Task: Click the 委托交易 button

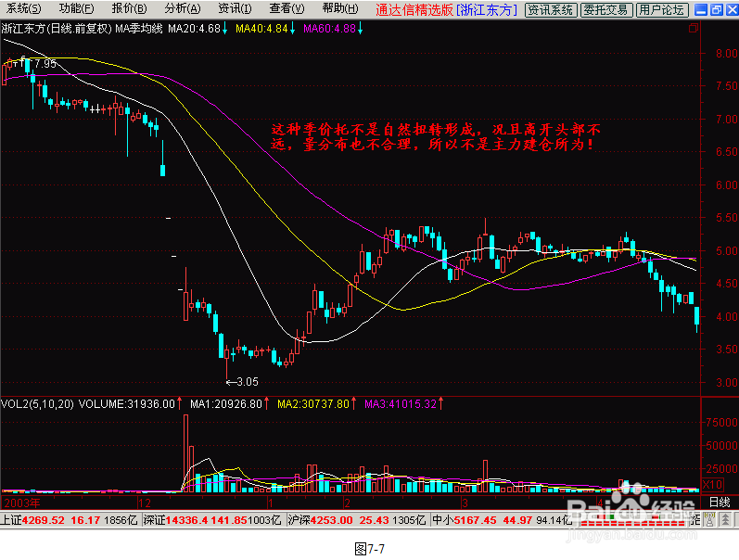Action: 605,10
